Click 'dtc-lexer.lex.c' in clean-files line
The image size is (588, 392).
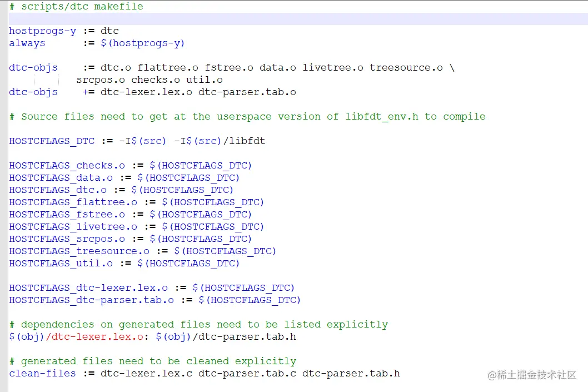pos(146,374)
